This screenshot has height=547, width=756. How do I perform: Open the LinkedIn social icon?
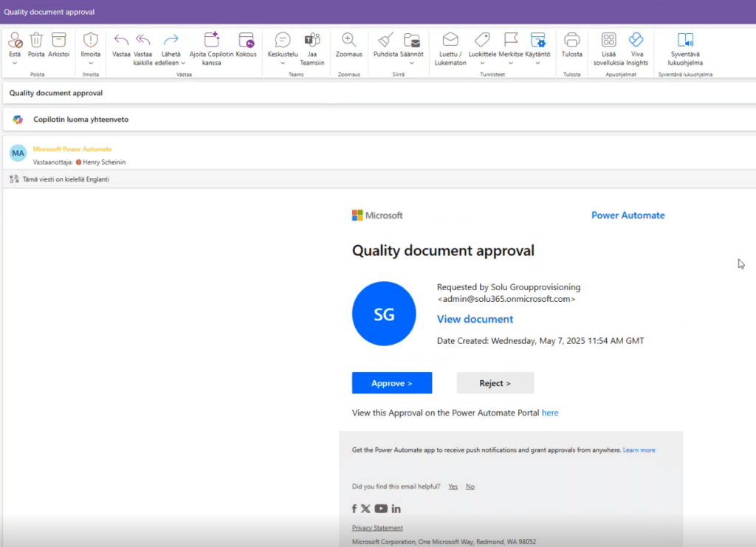(396, 509)
